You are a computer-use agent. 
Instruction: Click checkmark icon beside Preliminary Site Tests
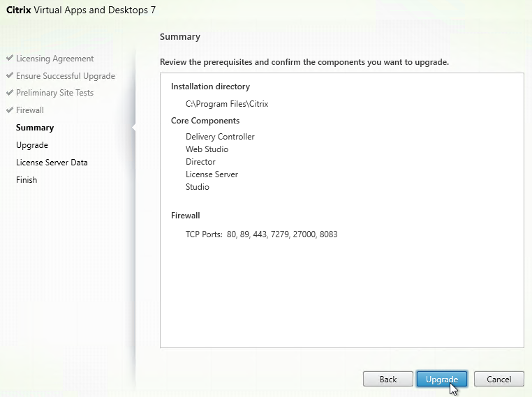[10, 93]
